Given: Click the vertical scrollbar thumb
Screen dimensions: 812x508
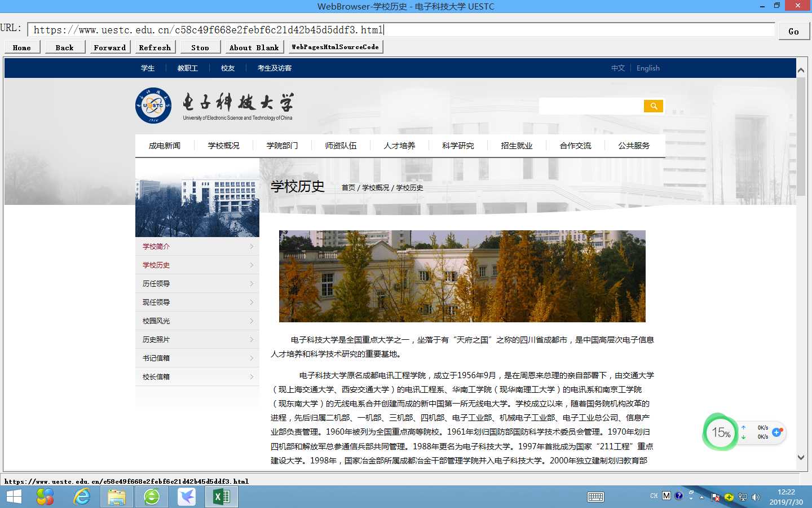Looking at the screenshot, I should [x=801, y=137].
